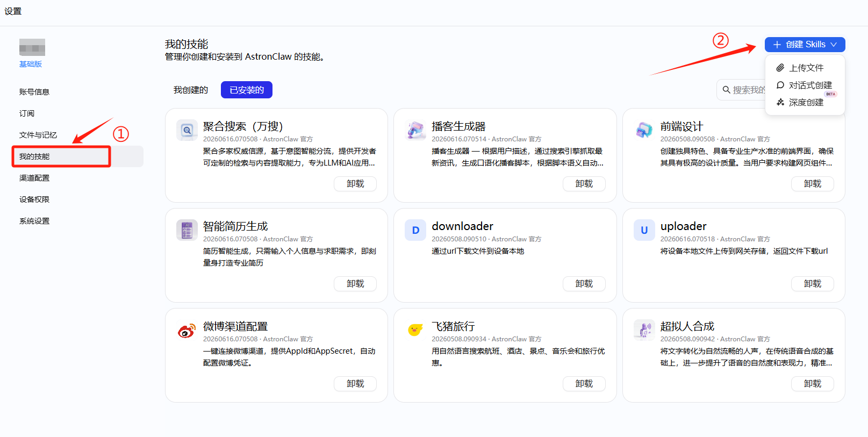Switch to the 我创建的 tab
Image resolution: width=868 pixels, height=437 pixels.
[190, 90]
